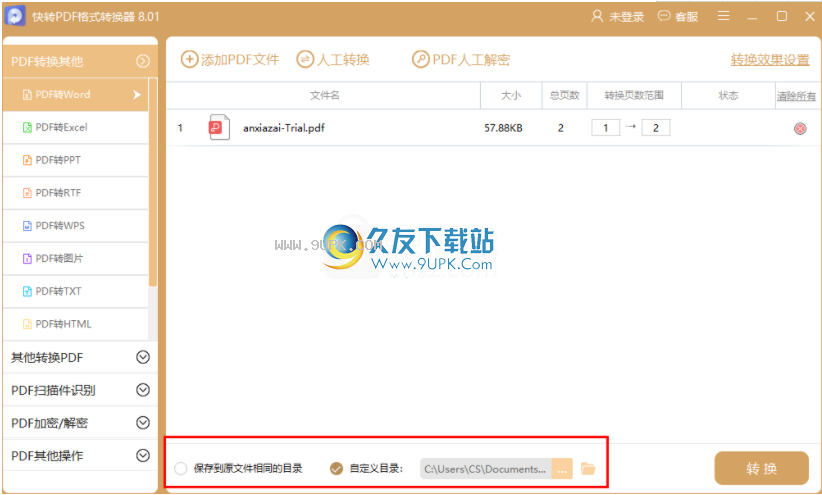Click the user login icon 未登录
This screenshot has width=822, height=495.
[597, 16]
